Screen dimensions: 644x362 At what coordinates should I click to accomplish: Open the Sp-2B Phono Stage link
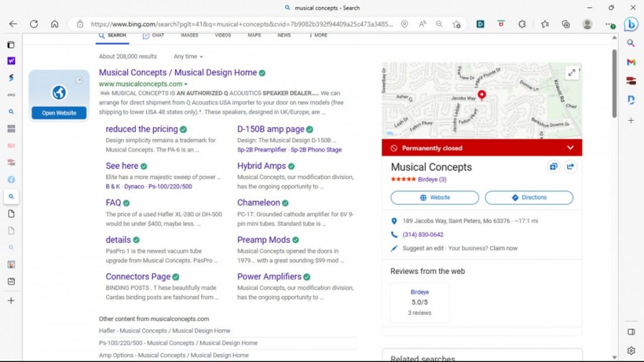point(316,150)
